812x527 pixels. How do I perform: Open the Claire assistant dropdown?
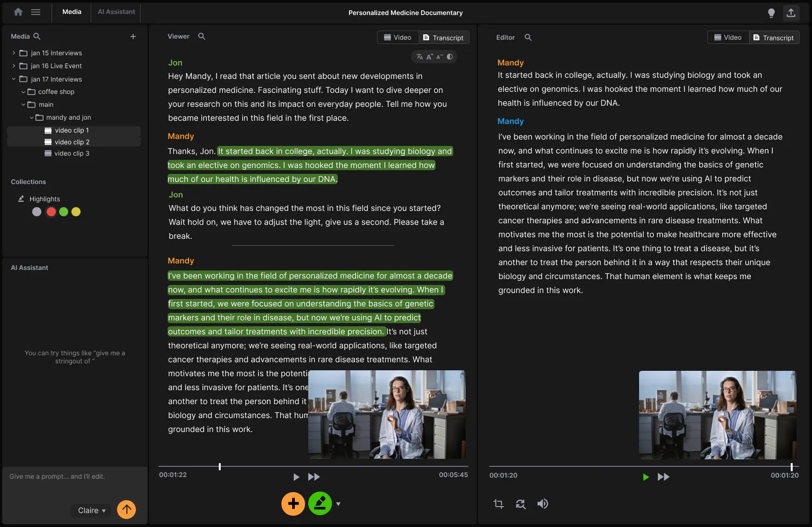point(91,510)
